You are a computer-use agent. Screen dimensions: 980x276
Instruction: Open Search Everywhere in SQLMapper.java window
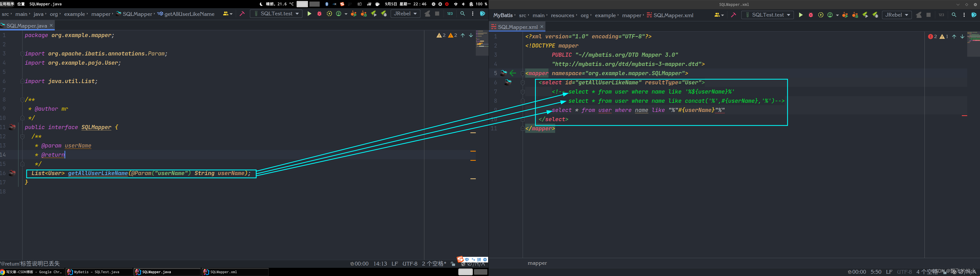pos(462,14)
